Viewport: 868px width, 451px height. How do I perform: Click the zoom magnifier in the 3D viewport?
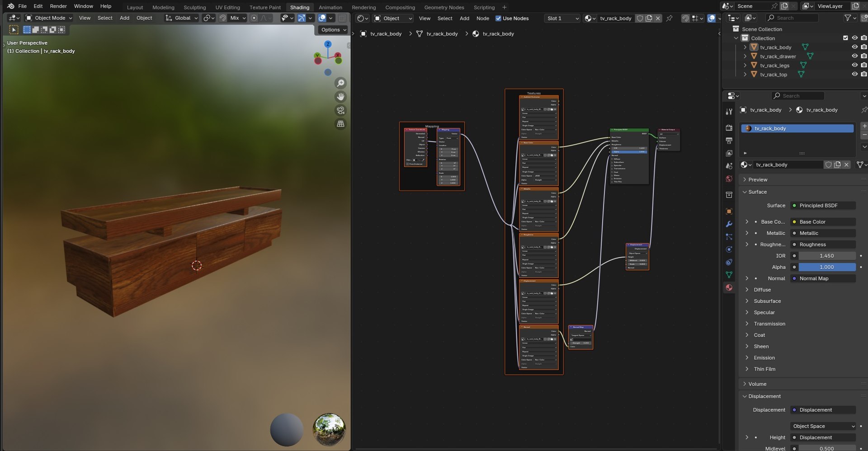340,83
